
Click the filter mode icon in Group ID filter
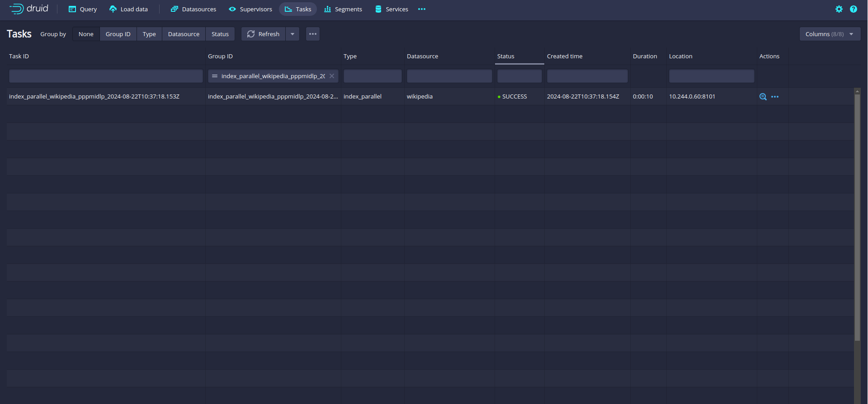click(x=215, y=76)
